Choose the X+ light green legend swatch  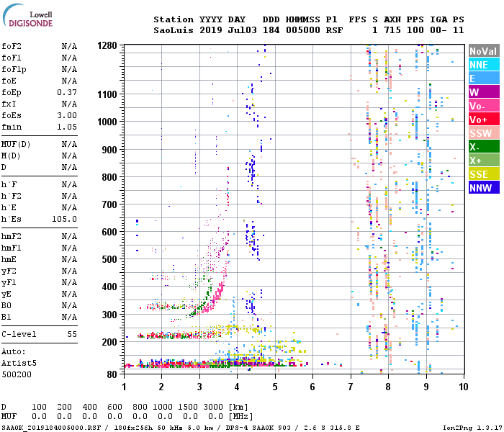click(x=484, y=161)
